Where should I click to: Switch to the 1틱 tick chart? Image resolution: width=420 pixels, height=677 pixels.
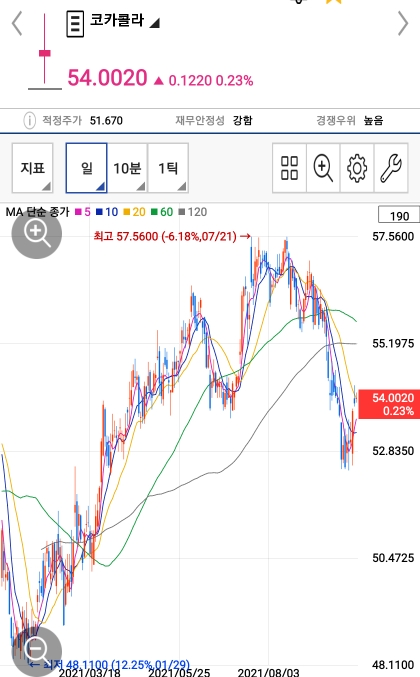(168, 168)
